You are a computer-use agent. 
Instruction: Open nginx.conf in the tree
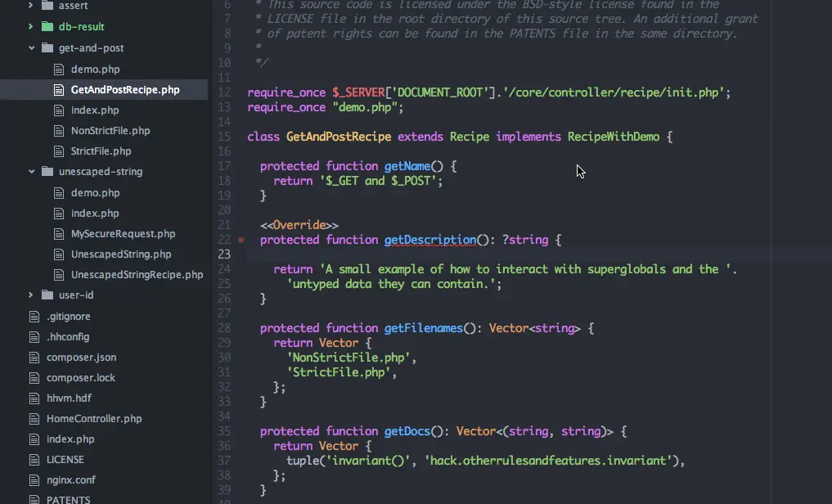pyautogui.click(x=71, y=480)
